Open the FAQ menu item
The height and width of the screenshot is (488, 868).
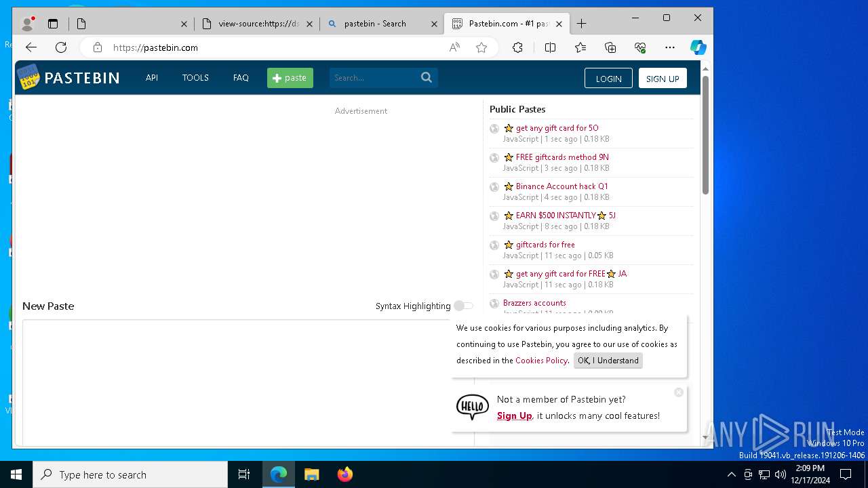pos(241,77)
